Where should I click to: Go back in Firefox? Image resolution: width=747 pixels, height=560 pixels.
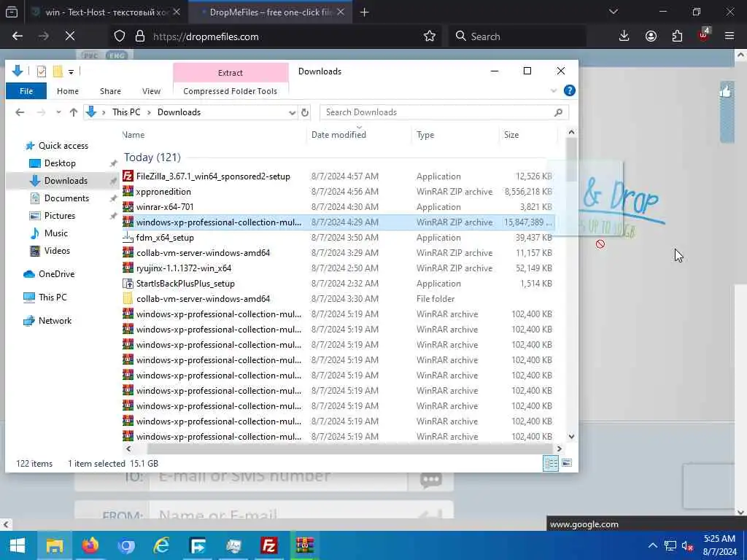tap(18, 36)
